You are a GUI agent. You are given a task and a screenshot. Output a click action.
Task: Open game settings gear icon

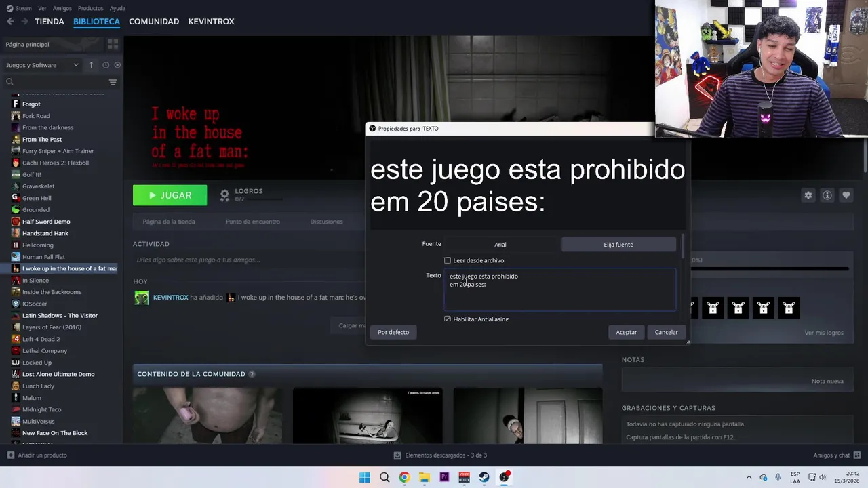click(x=808, y=195)
